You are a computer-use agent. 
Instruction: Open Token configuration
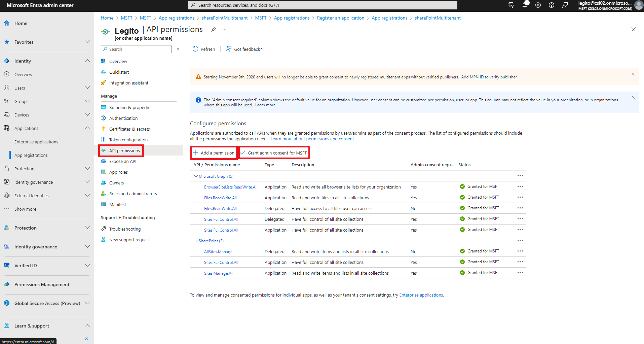coord(128,140)
